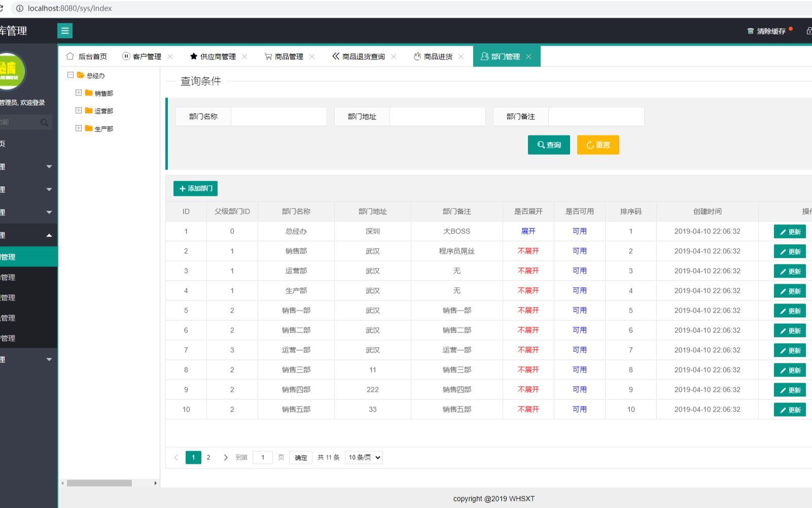
Task: Click the browser address bar URL
Action: pyautogui.click(x=70, y=8)
